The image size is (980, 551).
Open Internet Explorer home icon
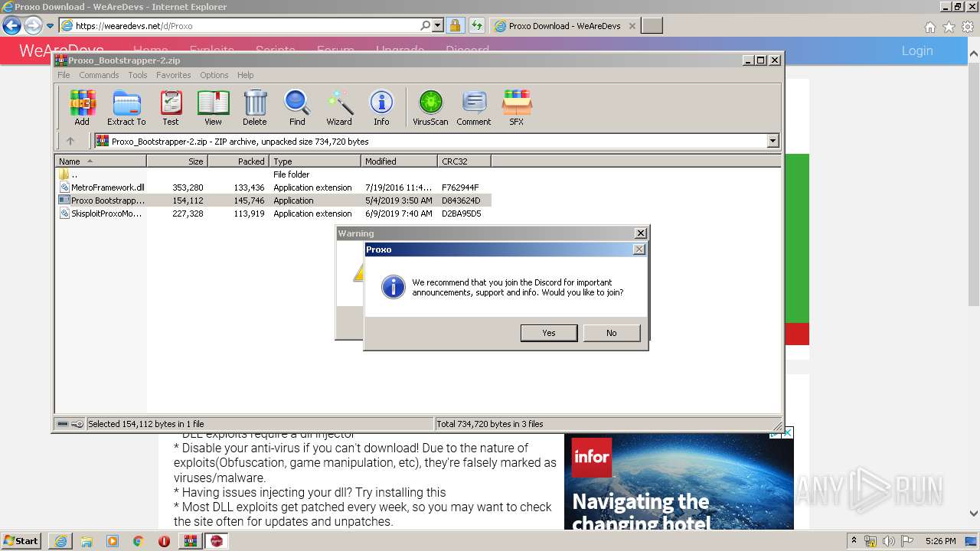click(x=930, y=27)
